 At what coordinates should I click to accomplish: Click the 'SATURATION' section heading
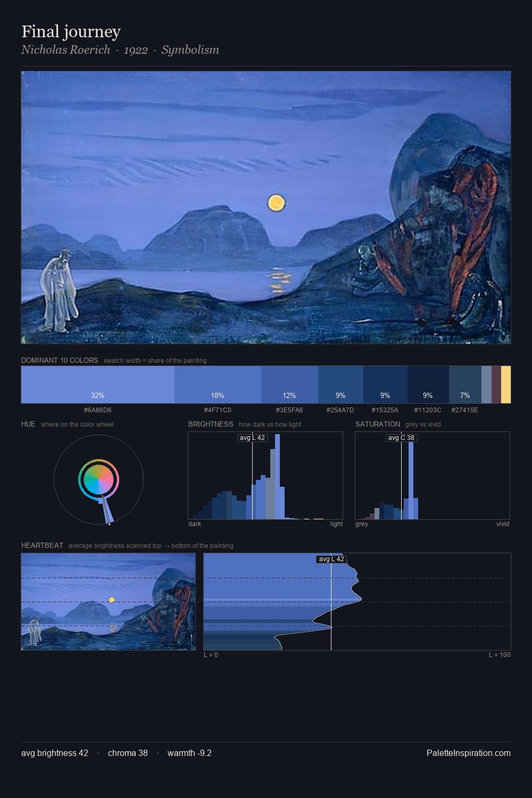click(378, 424)
